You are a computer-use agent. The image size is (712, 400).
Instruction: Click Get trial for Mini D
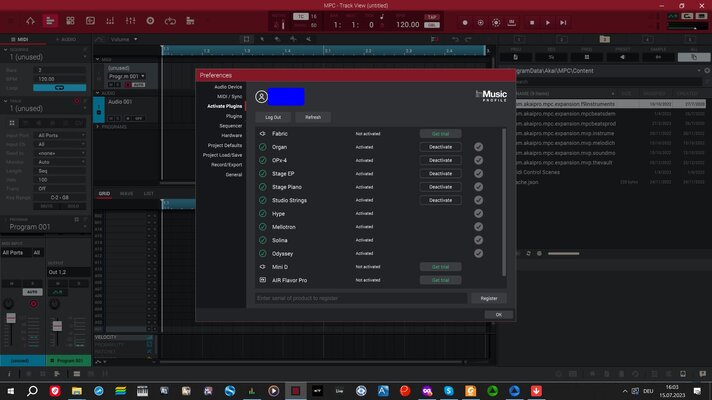tap(440, 267)
